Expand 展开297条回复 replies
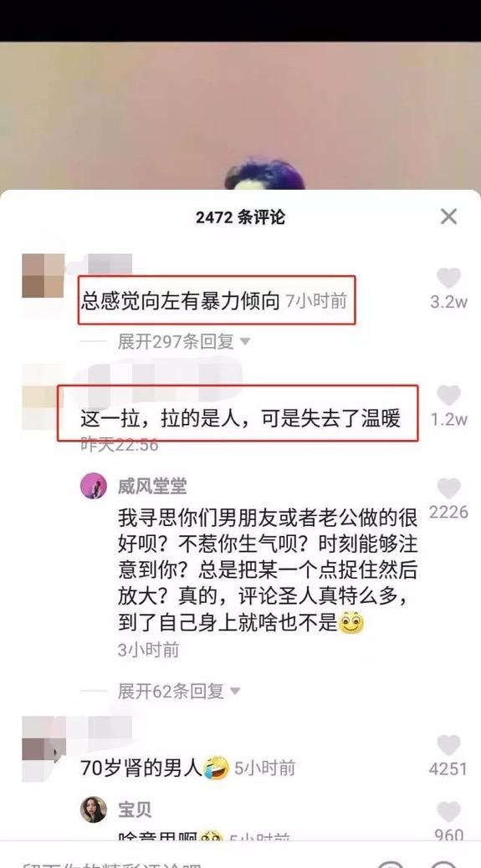Viewport: 481px width, 868px height. click(183, 341)
